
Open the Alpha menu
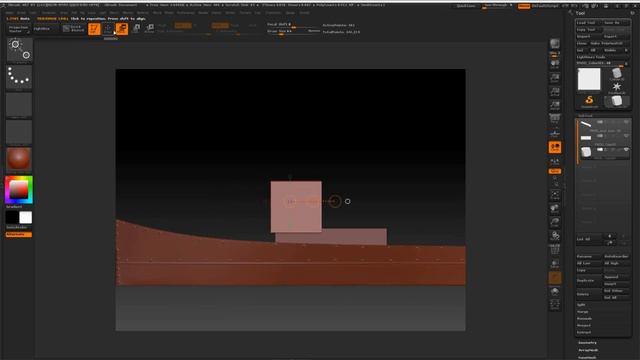[9, 13]
